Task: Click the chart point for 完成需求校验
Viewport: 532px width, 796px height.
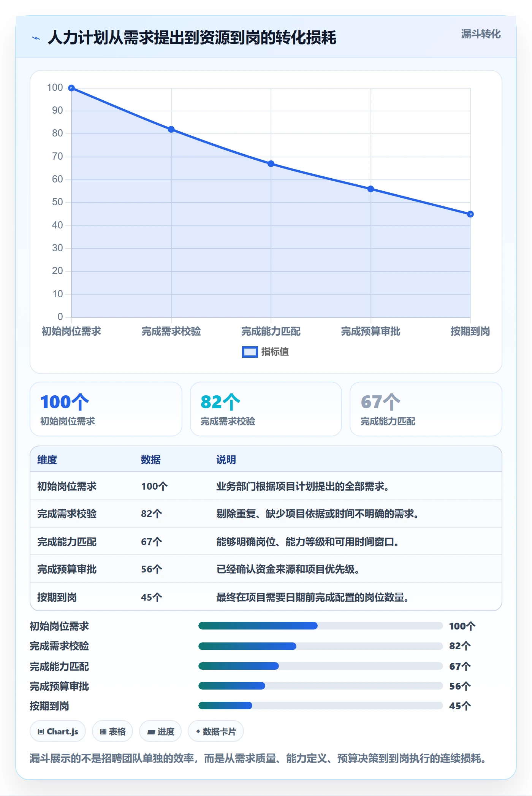Action: (171, 129)
